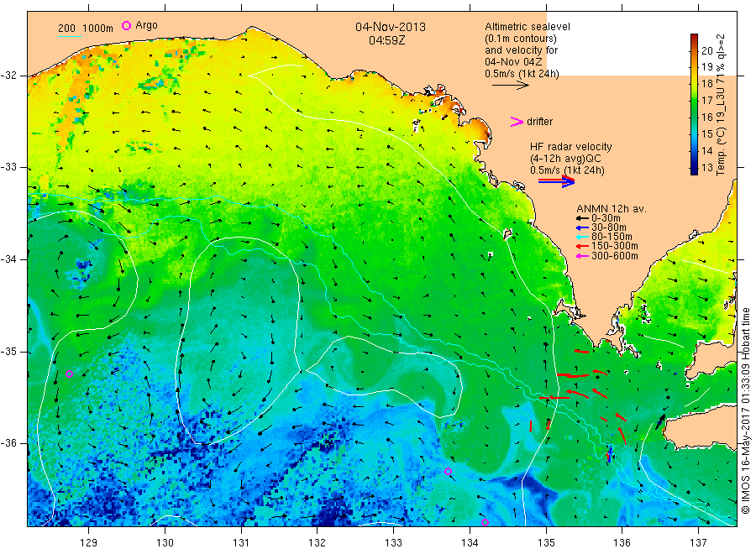756x554 pixels.
Task: Click the magenta 300-600m ANMN arrow symbol
Action: pos(583,256)
